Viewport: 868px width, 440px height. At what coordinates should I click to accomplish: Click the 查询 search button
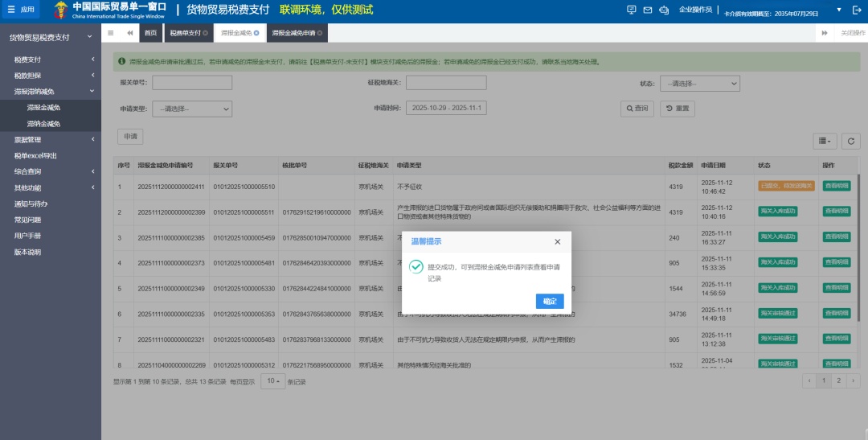[x=637, y=109]
